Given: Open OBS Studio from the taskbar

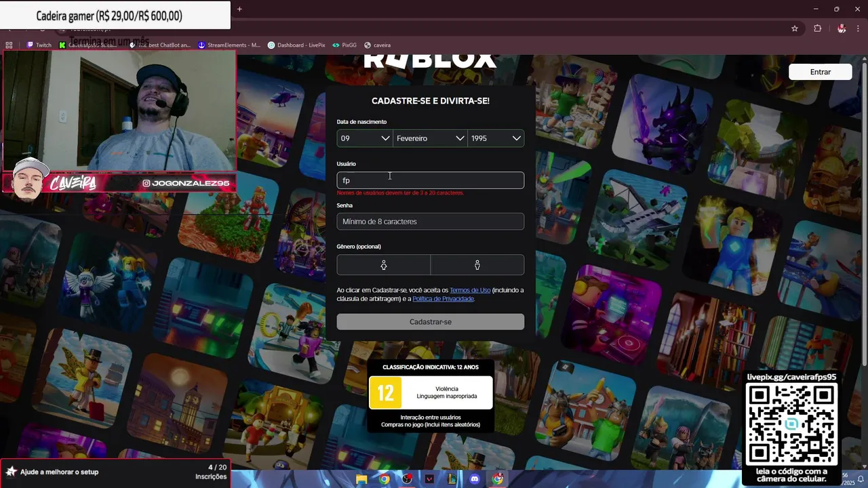Looking at the screenshot, I should (407, 479).
